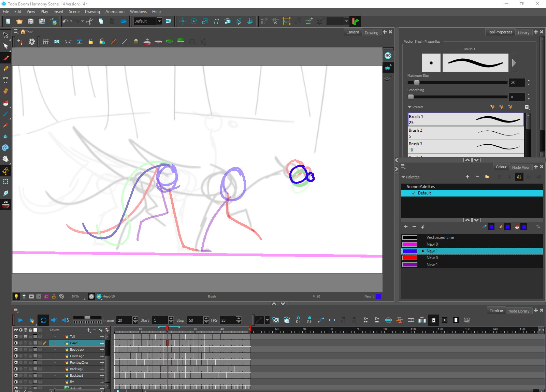Viewport: 546px width, 392px height.
Task: Remove colour with minus button
Action: pyautogui.click(x=414, y=227)
